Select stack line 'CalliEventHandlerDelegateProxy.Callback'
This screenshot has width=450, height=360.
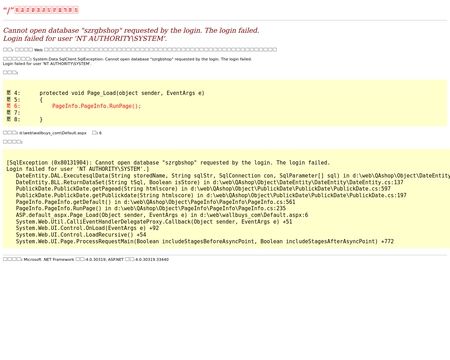154,222
